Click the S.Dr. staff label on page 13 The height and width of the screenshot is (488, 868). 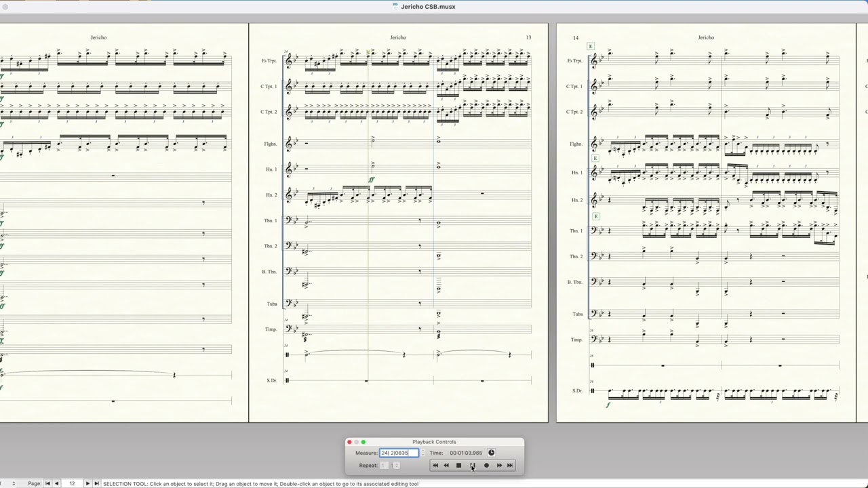click(272, 381)
